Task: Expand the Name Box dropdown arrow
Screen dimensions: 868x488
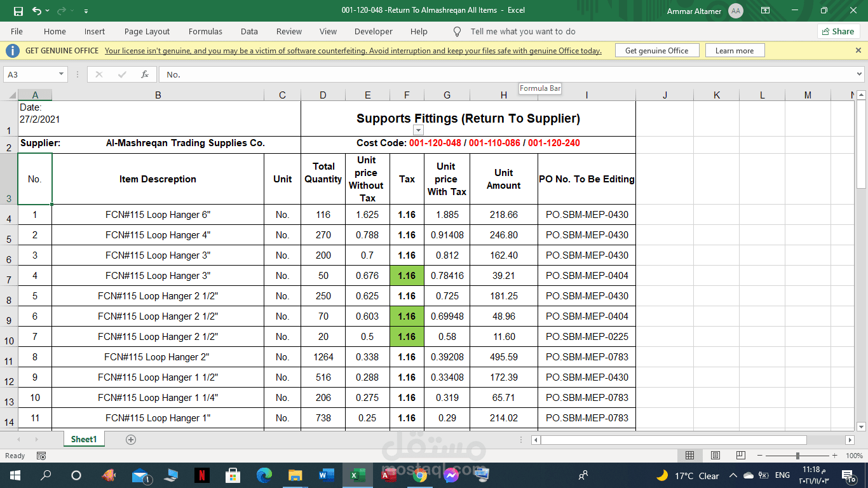Action: tap(61, 74)
